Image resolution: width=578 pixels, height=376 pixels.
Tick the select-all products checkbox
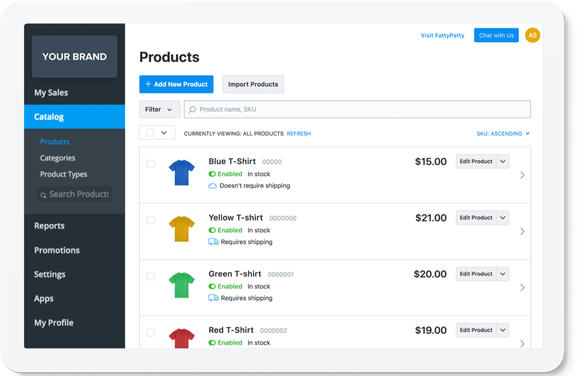click(150, 133)
